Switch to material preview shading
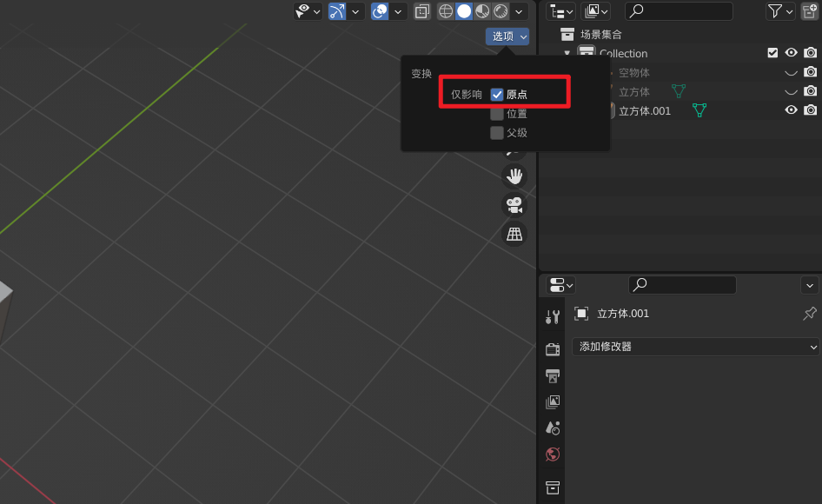The width and height of the screenshot is (822, 504). click(482, 11)
